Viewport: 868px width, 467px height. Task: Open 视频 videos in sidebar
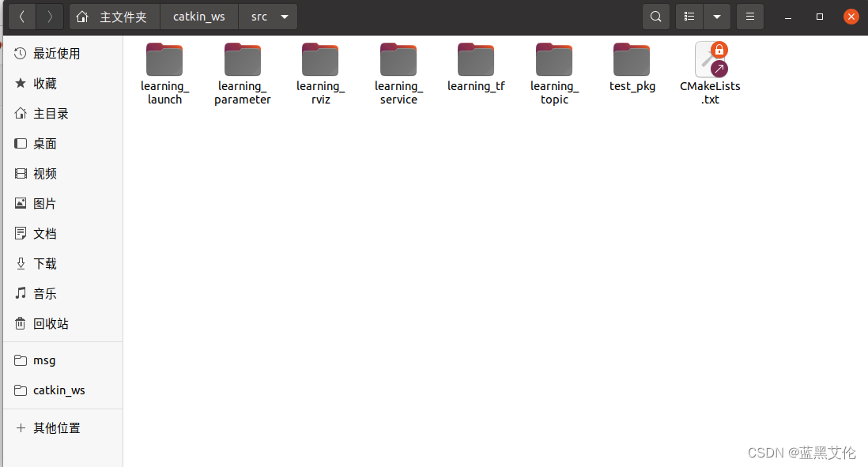tap(63, 174)
